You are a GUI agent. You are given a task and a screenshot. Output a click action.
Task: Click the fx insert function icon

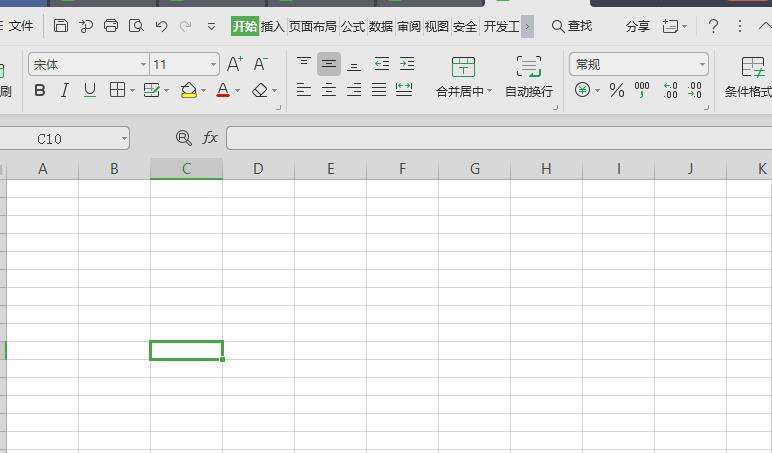coord(210,137)
